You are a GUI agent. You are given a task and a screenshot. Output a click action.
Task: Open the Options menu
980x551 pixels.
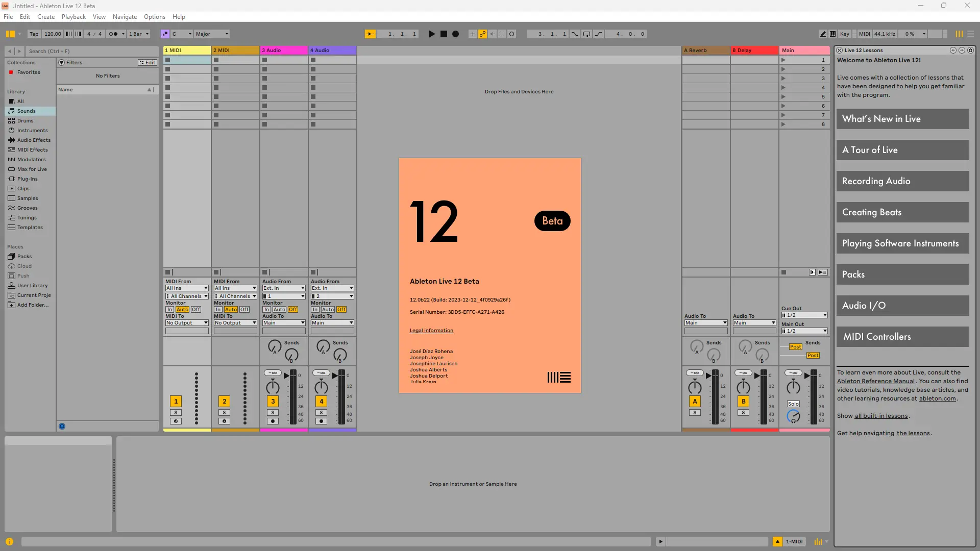(154, 17)
